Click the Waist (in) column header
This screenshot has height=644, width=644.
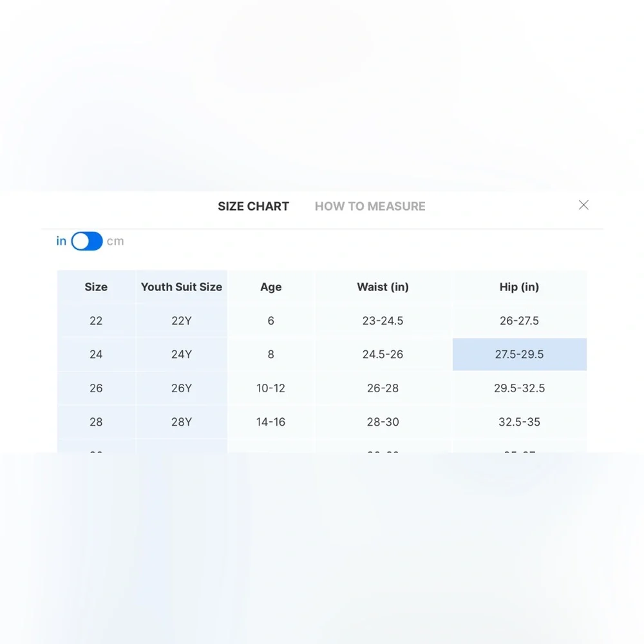tap(383, 287)
